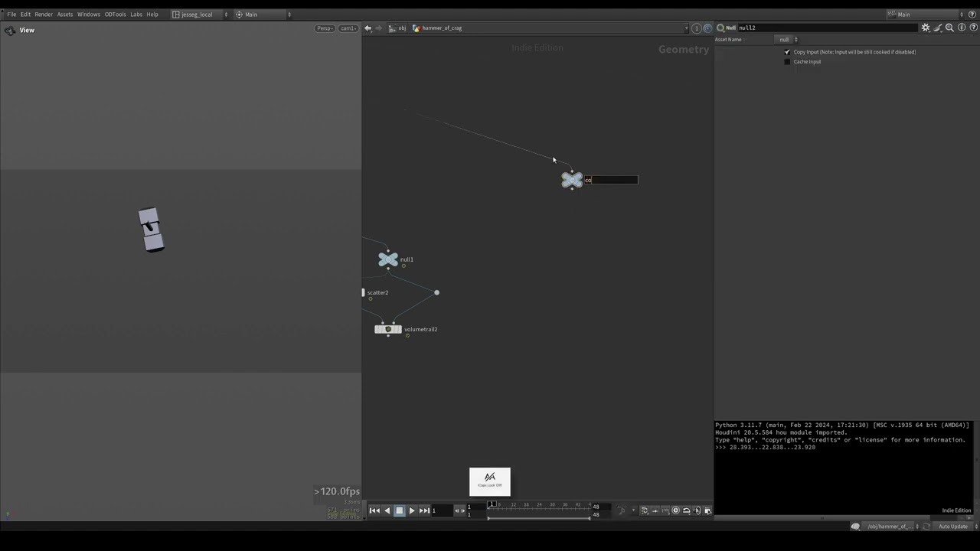
Task: Click the playback range slider bar
Action: coord(539,518)
